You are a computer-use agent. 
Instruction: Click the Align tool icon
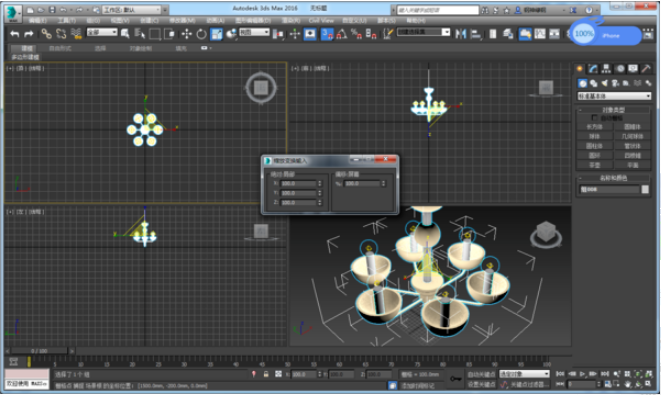(x=476, y=34)
